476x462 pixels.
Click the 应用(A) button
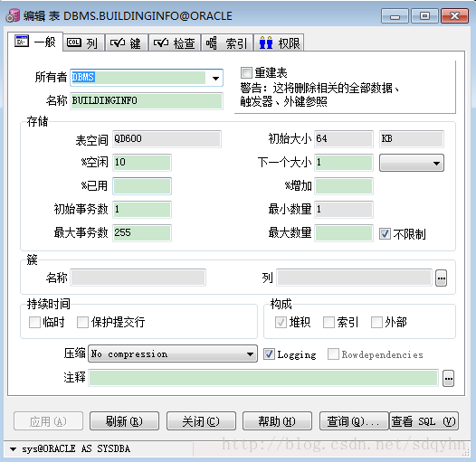[48, 421]
